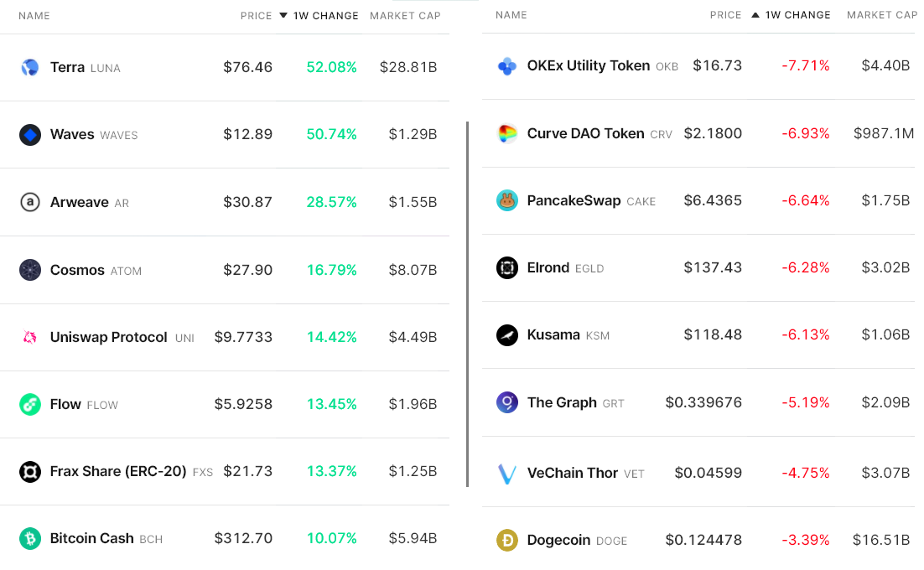The image size is (924, 570).
Task: Sort the left table by PRICE header
Action: 256,16
